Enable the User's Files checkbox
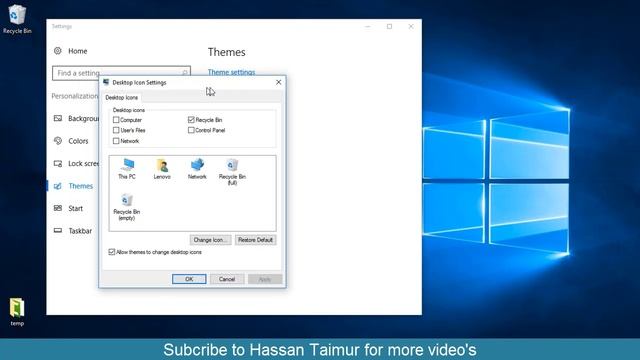 tap(116, 130)
